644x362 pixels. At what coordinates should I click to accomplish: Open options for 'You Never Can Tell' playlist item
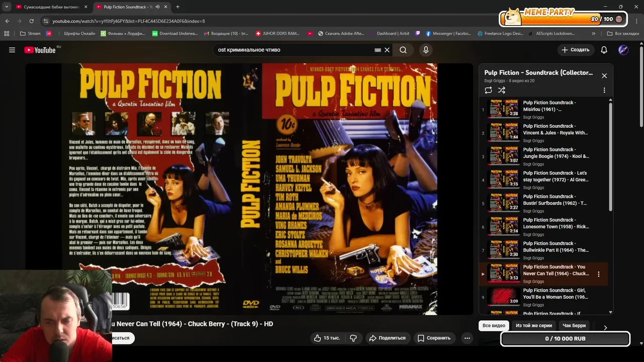(x=599, y=274)
